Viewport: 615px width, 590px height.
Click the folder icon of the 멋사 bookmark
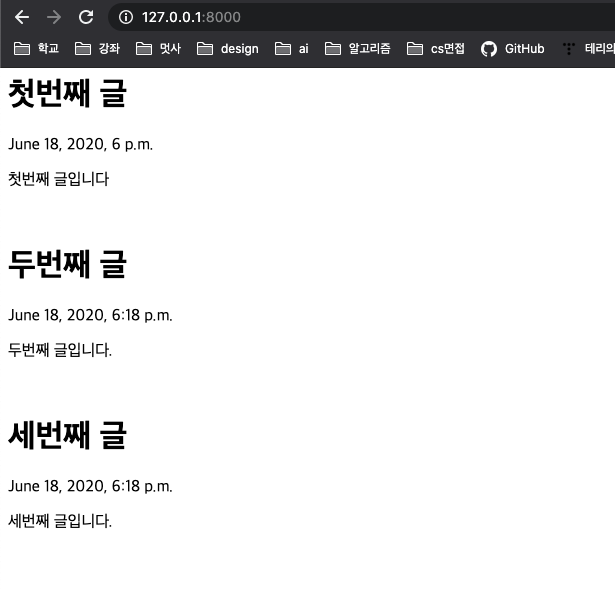144,49
